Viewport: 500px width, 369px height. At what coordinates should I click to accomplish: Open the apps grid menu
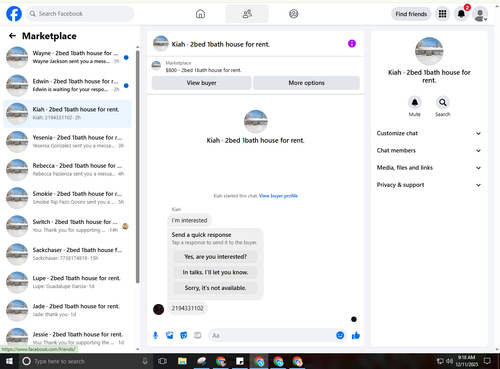pos(442,14)
